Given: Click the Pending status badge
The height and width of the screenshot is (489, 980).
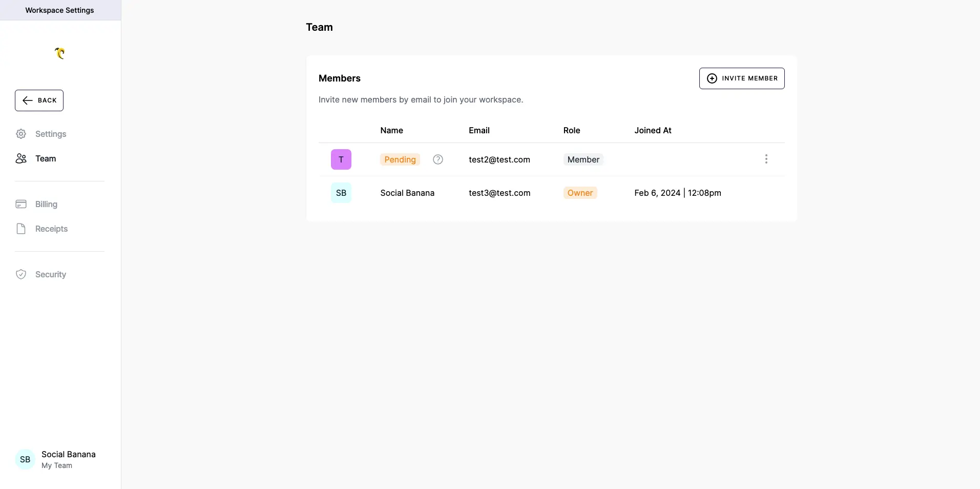Looking at the screenshot, I should pyautogui.click(x=400, y=159).
